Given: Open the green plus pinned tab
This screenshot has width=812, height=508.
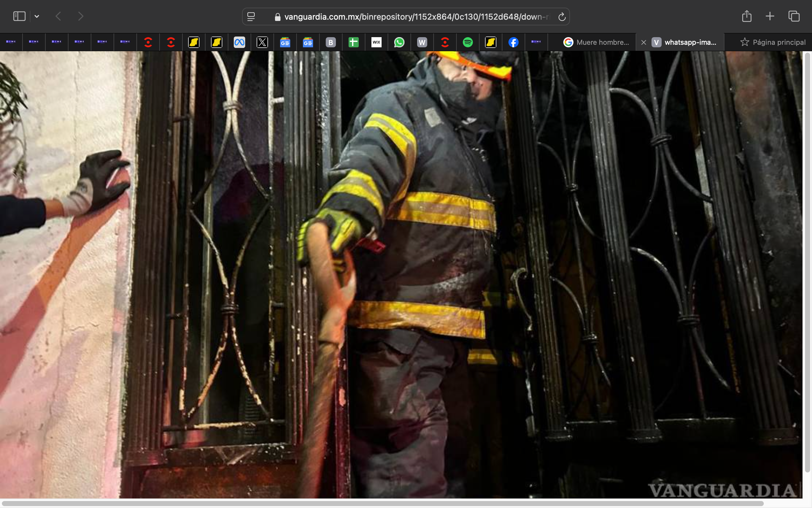Looking at the screenshot, I should (353, 42).
